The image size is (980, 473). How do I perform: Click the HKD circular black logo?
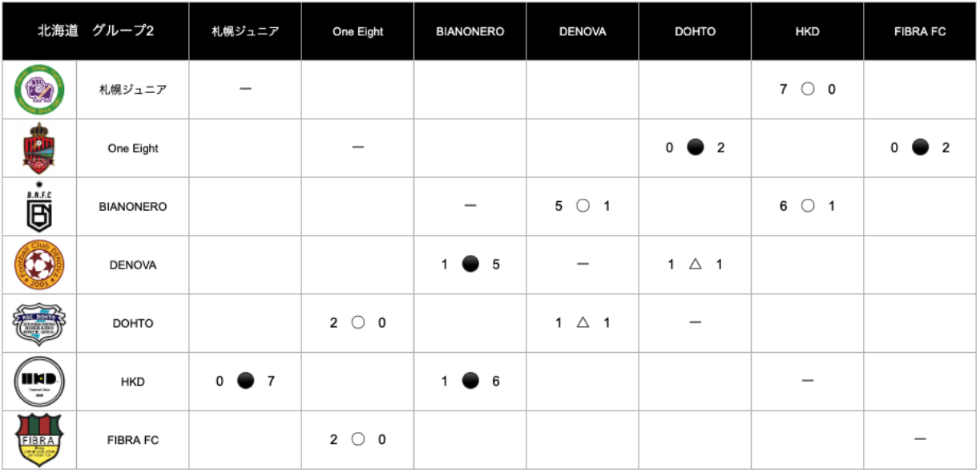click(39, 382)
